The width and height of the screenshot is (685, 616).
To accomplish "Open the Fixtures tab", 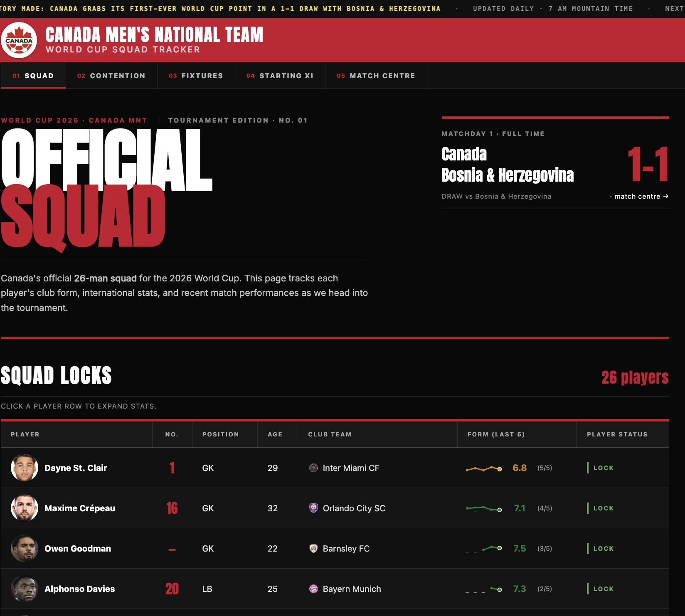I will 196,76.
